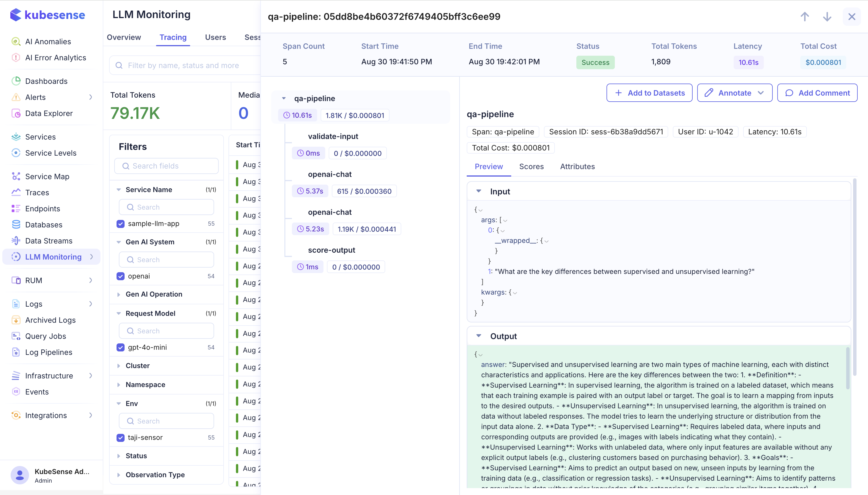The image size is (868, 495).
Task: Click the Data Streams icon
Action: coord(15,241)
